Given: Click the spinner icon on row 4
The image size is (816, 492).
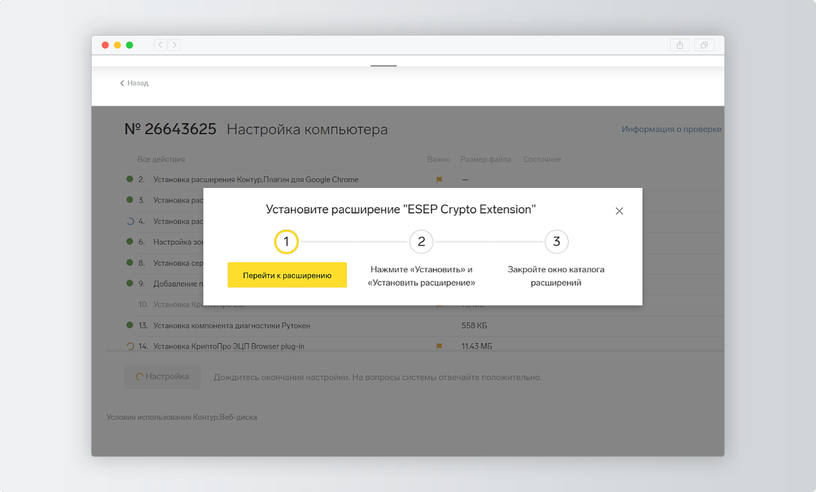Looking at the screenshot, I should click(130, 221).
